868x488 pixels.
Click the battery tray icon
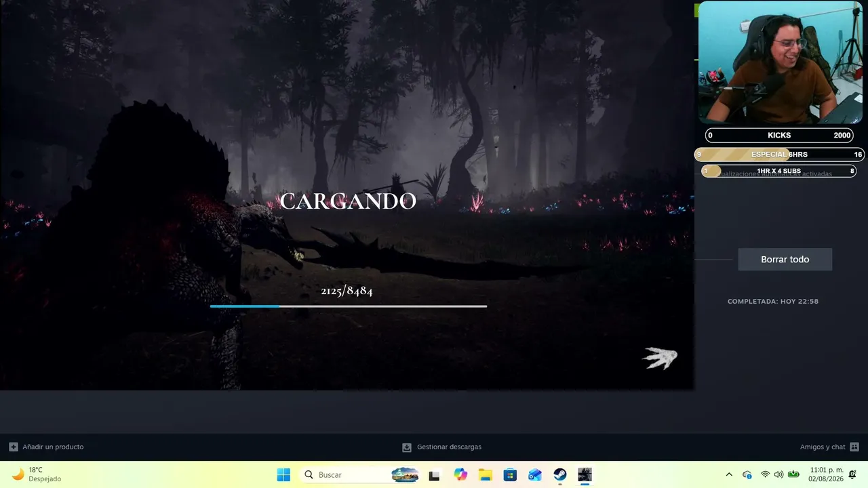pyautogui.click(x=793, y=475)
